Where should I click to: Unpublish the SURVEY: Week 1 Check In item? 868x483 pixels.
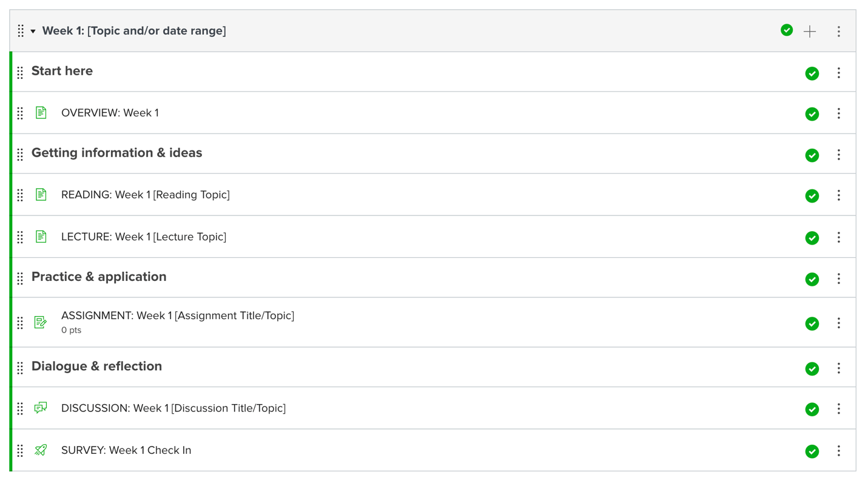click(812, 451)
